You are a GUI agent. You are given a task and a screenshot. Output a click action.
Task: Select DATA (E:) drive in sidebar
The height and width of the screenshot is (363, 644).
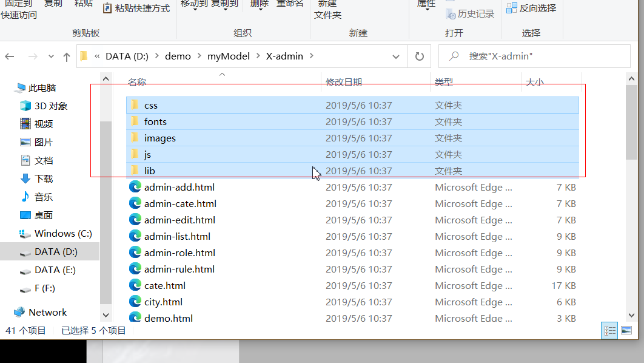[48, 270]
